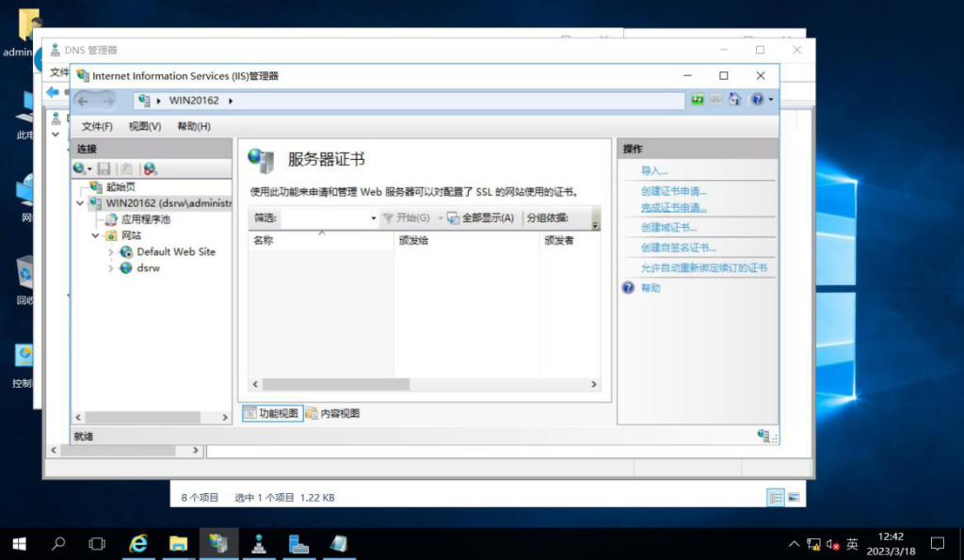Collapse the WIN20162 server node
The image size is (964, 560).
click(81, 203)
